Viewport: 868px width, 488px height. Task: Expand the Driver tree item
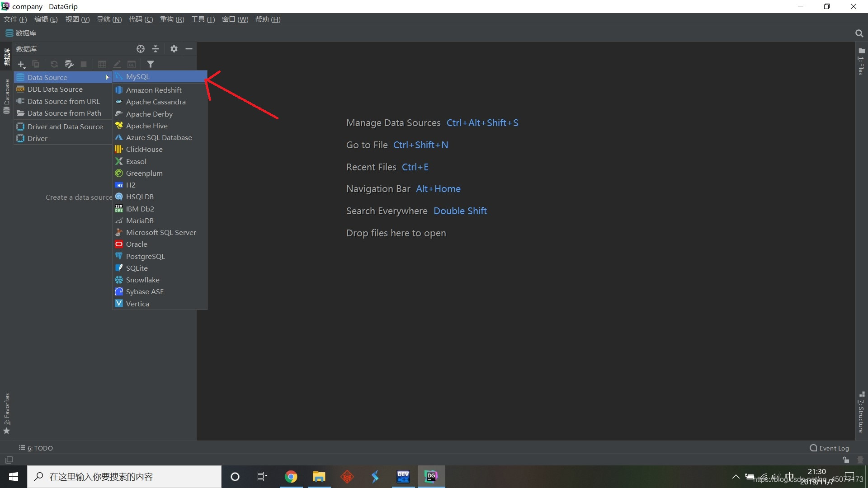[x=38, y=138]
